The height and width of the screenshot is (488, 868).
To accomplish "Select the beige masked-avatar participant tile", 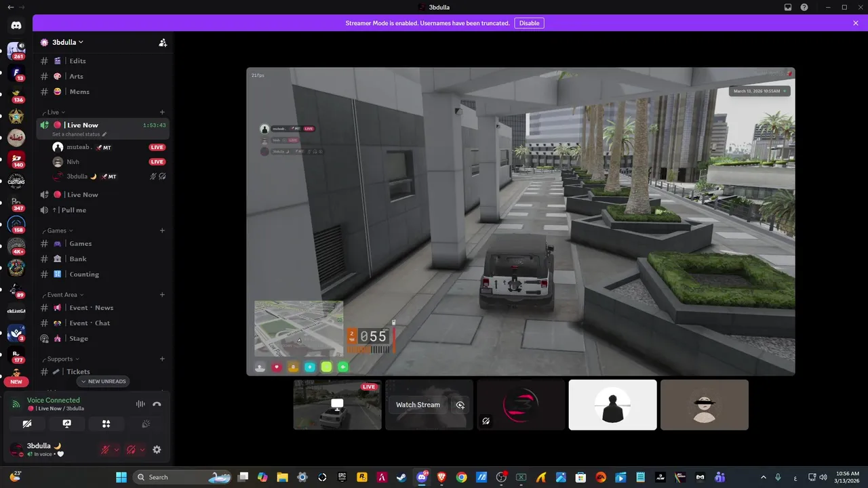I will 705,405.
